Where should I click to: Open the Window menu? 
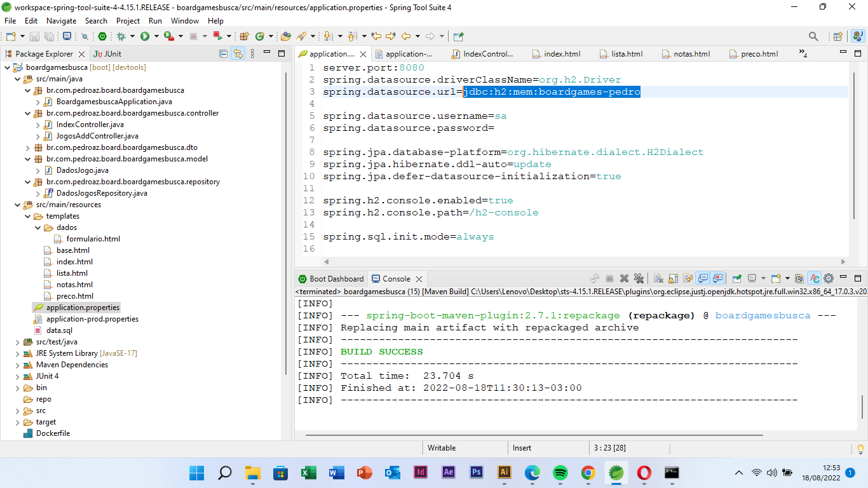coord(184,21)
